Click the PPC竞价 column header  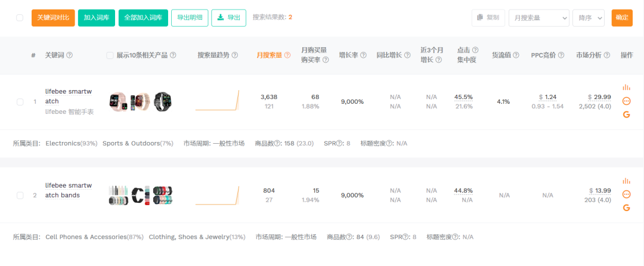543,55
